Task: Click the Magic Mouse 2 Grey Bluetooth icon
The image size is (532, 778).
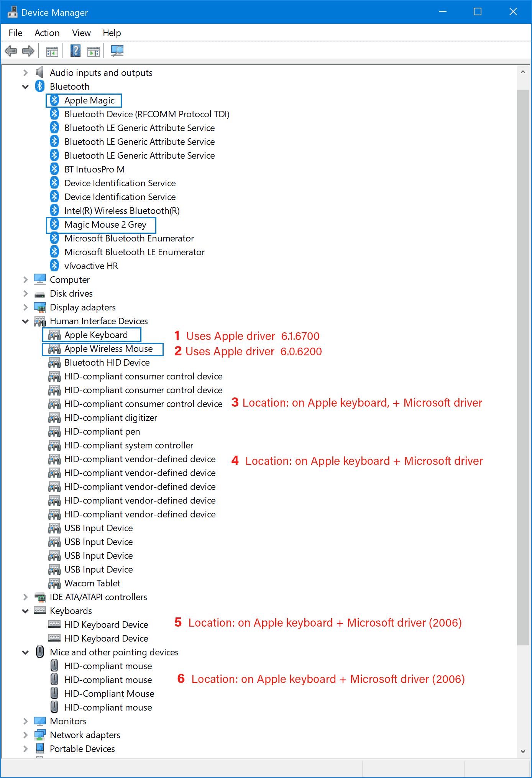Action: pos(54,224)
